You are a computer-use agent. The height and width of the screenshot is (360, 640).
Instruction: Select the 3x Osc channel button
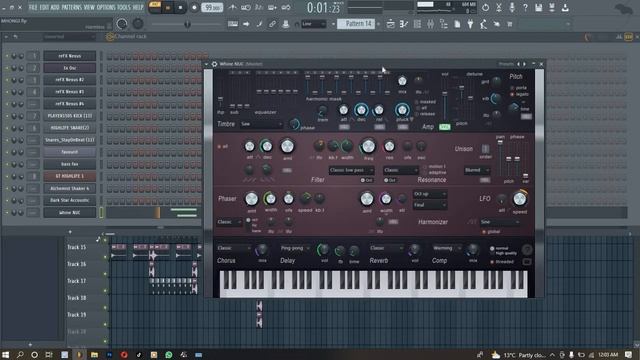click(x=69, y=68)
